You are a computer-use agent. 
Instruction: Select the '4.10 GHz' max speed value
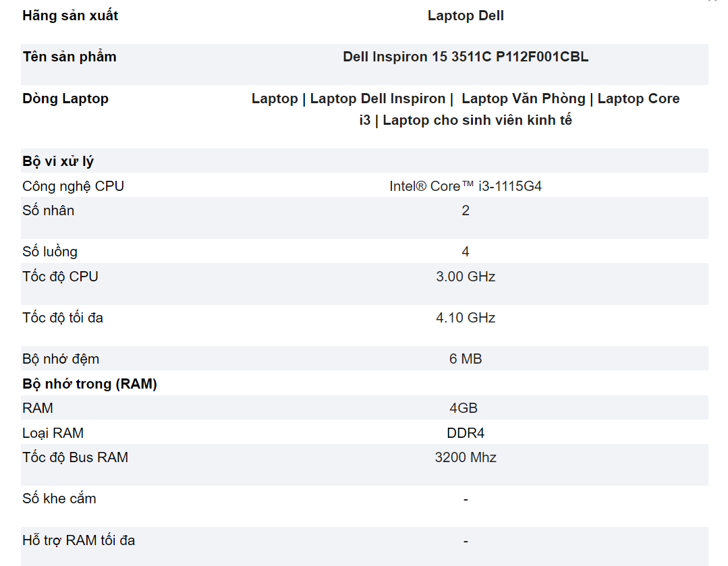pyautogui.click(x=466, y=318)
